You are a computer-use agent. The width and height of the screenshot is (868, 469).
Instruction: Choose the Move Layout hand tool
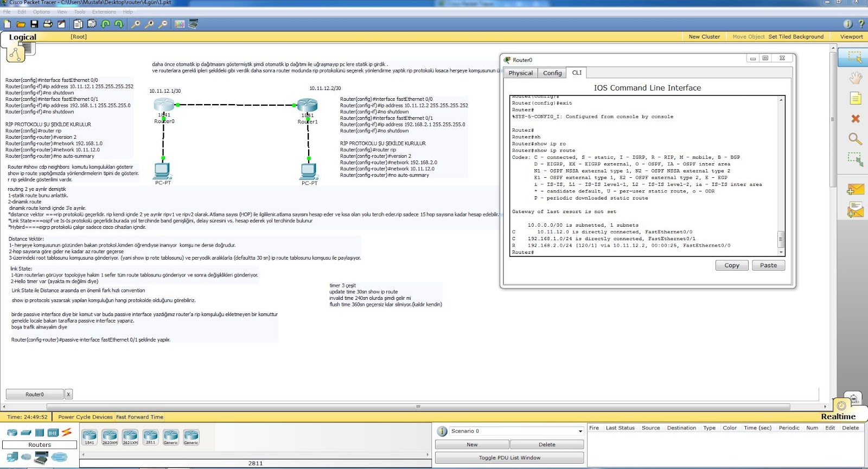[x=855, y=78]
